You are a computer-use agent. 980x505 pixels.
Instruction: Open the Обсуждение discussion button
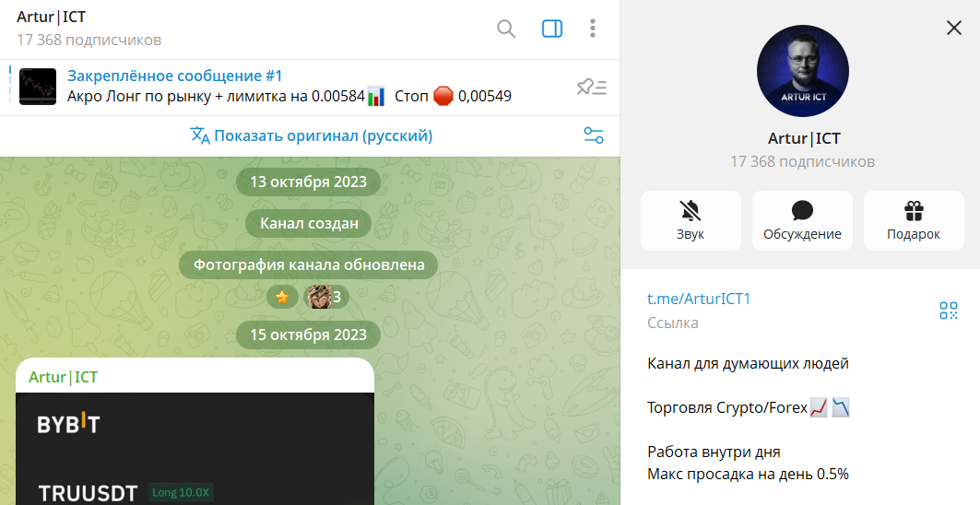802,220
